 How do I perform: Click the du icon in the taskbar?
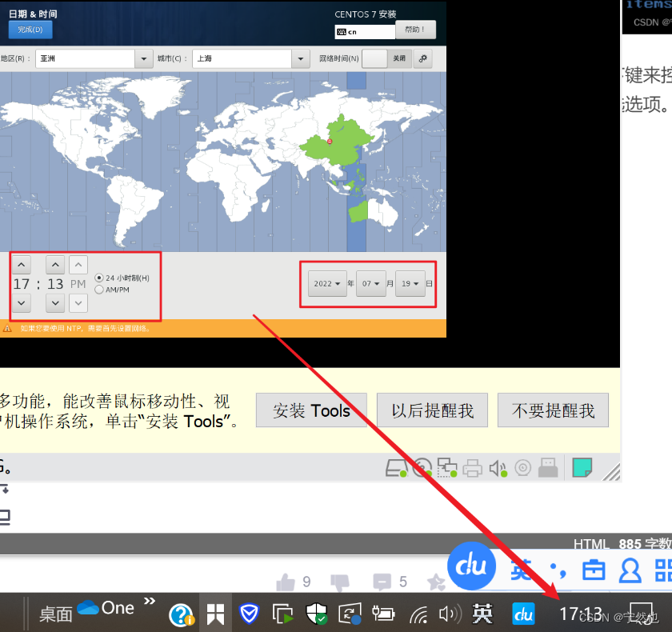(x=523, y=614)
